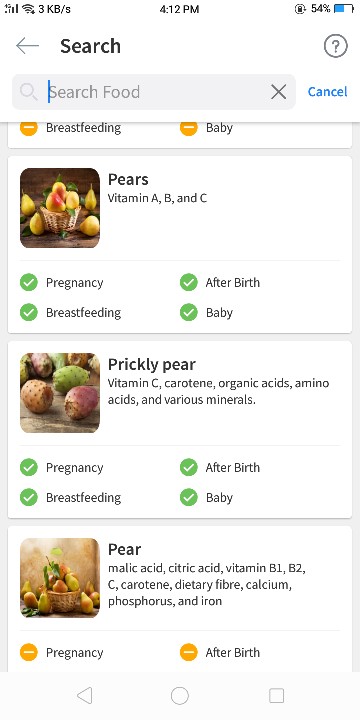This screenshot has height=720, width=360.
Task: Tap Pear Pregnancy orange caution icon
Action: (29, 652)
